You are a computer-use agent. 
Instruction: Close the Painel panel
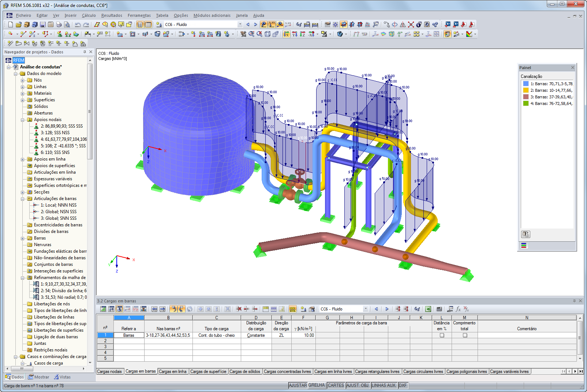click(x=573, y=68)
